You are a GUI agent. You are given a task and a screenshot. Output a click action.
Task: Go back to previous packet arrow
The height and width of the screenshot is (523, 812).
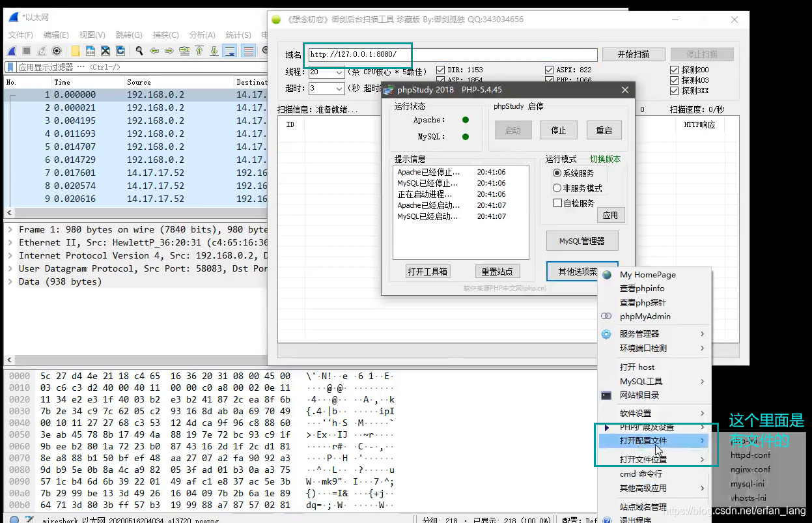pos(154,50)
